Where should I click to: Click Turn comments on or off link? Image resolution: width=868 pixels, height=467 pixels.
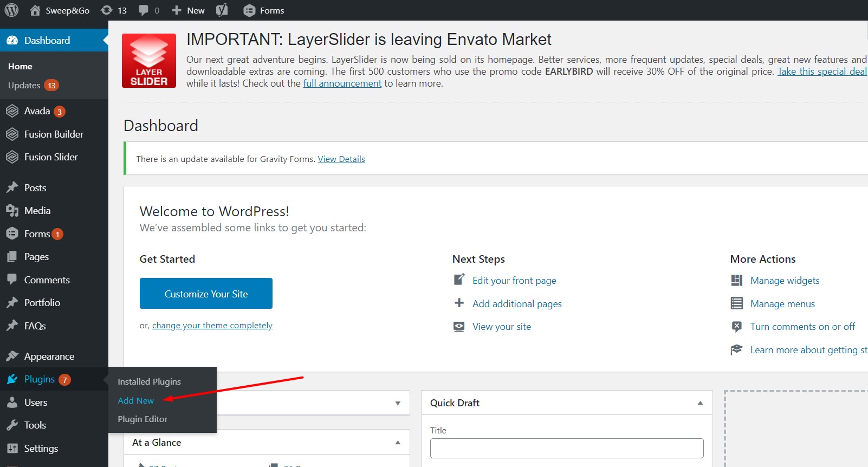tap(802, 327)
